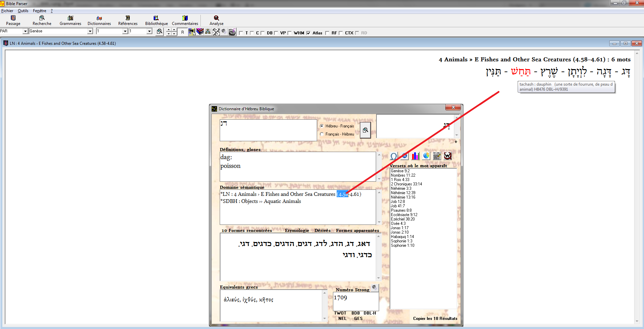Click the Strong number field 1709
644x329 pixels.
[356, 302]
